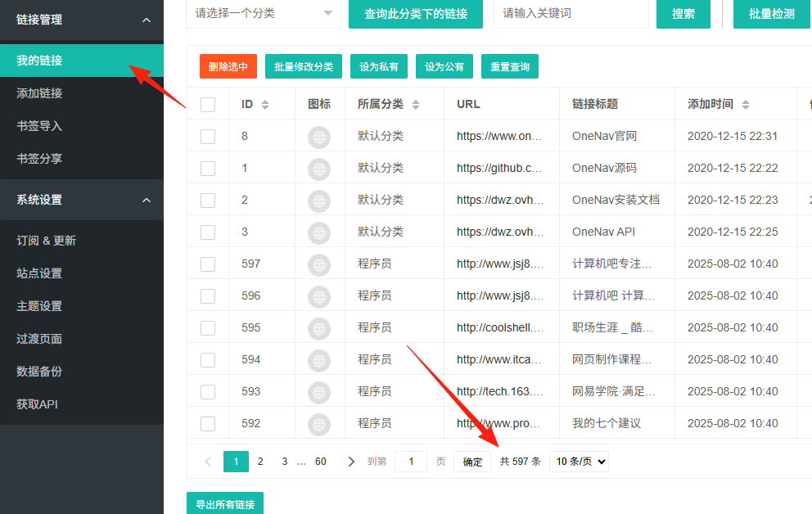Click the globe icon for OneNav源码 row

coord(319,169)
